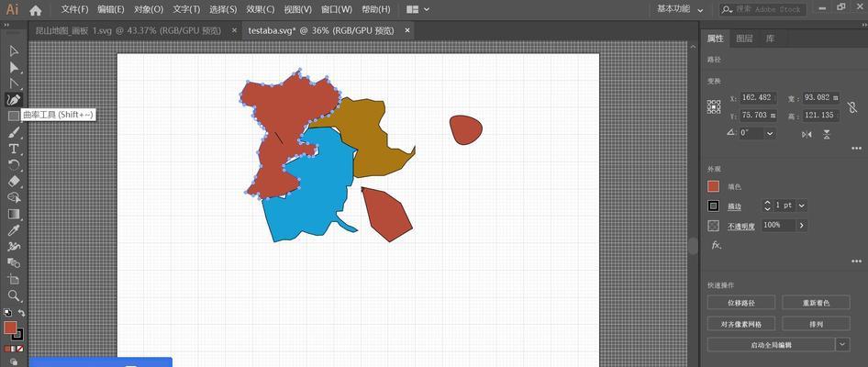Select the Zoom tool magnifier
The image size is (868, 367).
pos(14,295)
